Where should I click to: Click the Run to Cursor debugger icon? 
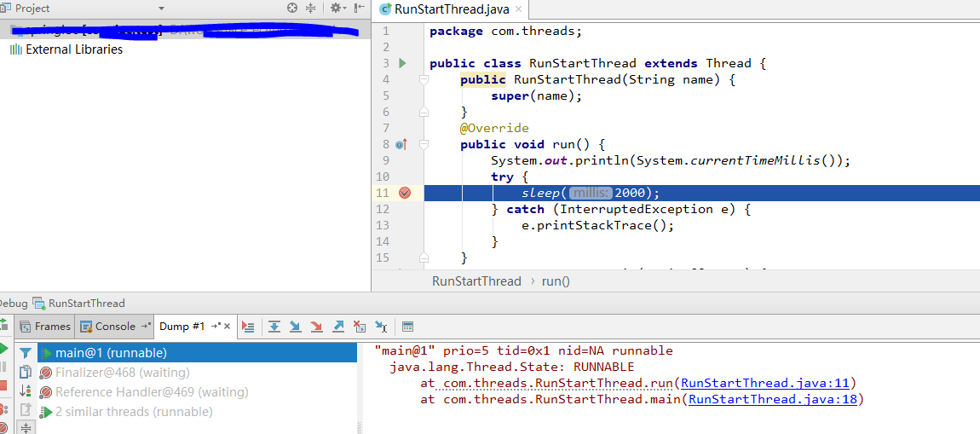[381, 327]
